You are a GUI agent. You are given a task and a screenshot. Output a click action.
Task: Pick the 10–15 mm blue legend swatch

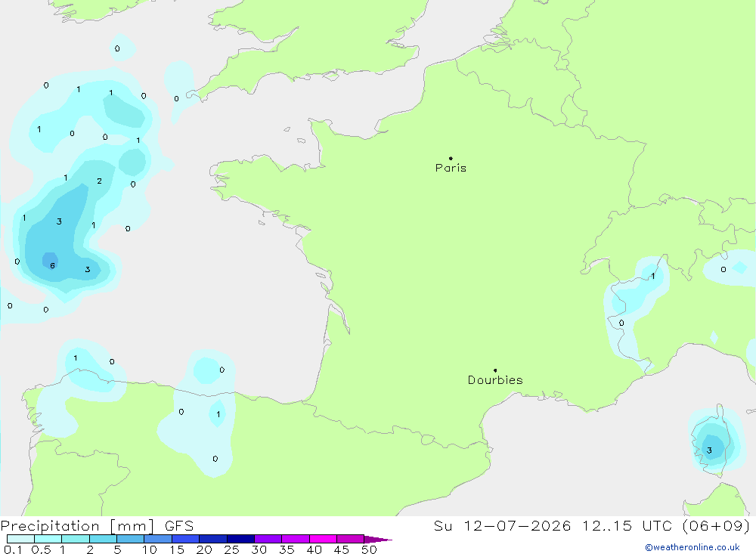point(158,539)
